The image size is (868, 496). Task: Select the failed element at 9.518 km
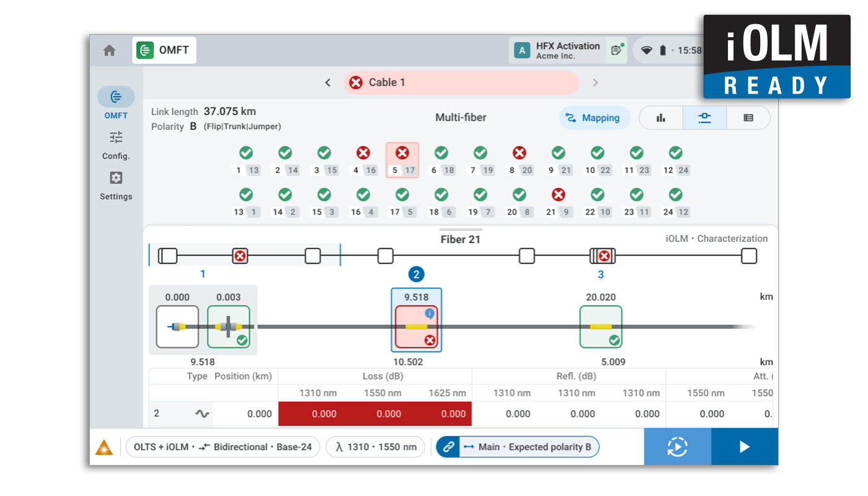click(416, 327)
